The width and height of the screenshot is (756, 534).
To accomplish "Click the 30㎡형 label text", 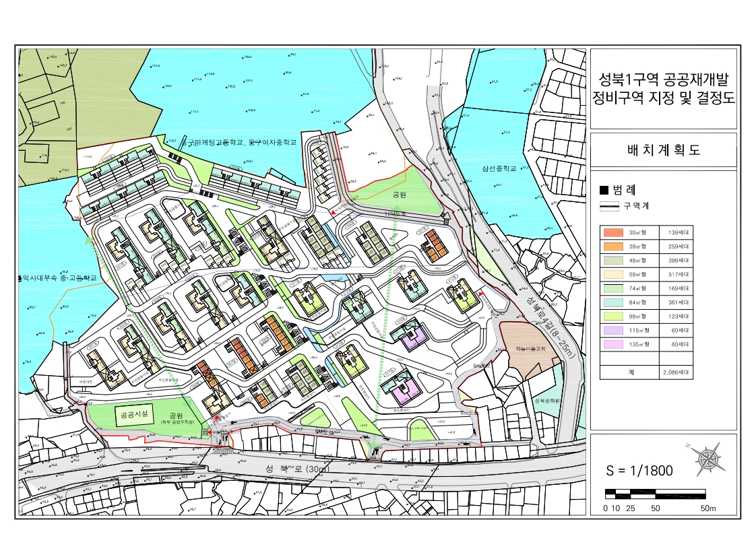I will coord(637,233).
